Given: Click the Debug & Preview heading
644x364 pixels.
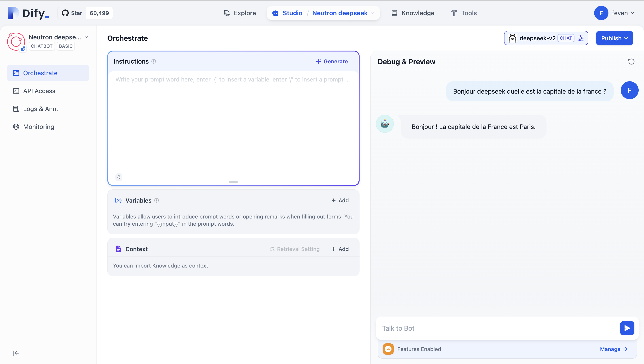Looking at the screenshot, I should (406, 62).
